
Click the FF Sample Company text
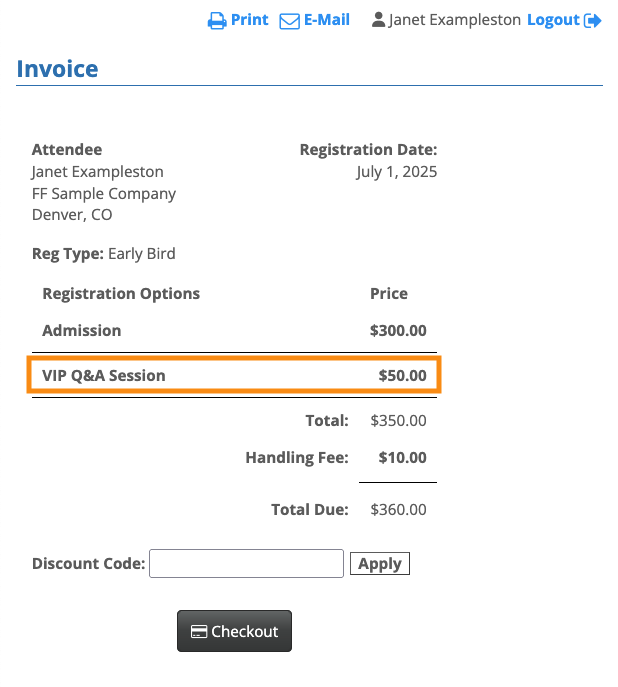[x=104, y=194]
